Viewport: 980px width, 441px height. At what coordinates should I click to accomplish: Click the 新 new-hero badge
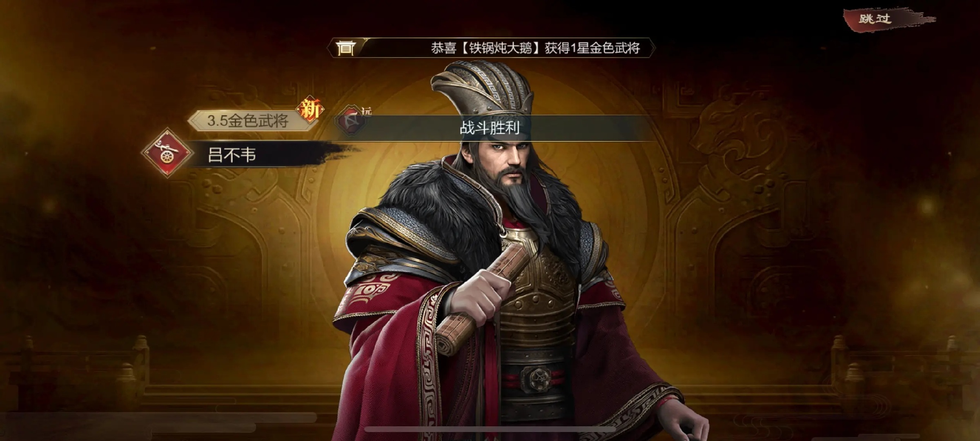point(310,110)
